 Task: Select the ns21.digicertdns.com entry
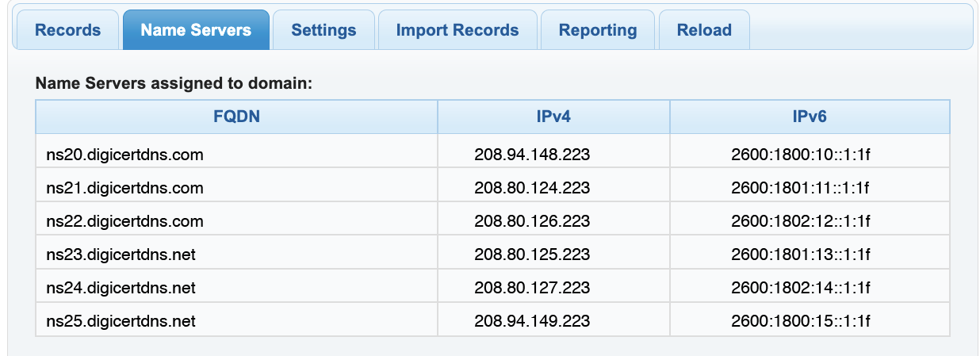pyautogui.click(x=124, y=188)
